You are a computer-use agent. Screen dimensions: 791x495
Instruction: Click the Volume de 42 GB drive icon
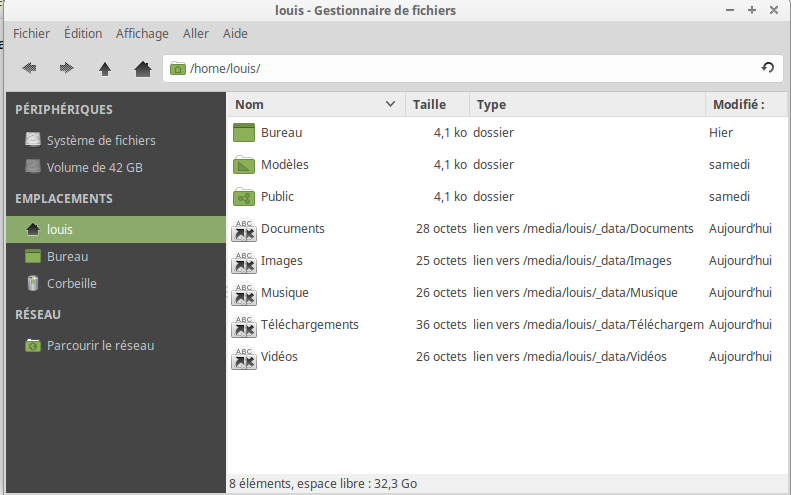coord(33,167)
